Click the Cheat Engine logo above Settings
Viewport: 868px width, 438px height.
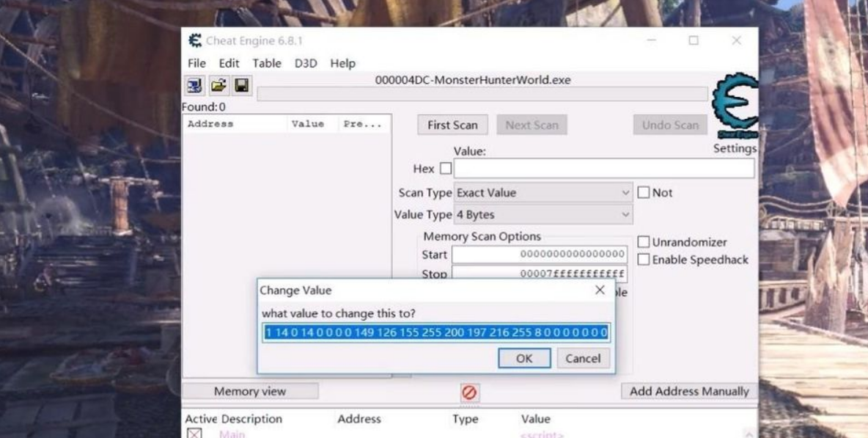pos(735,106)
